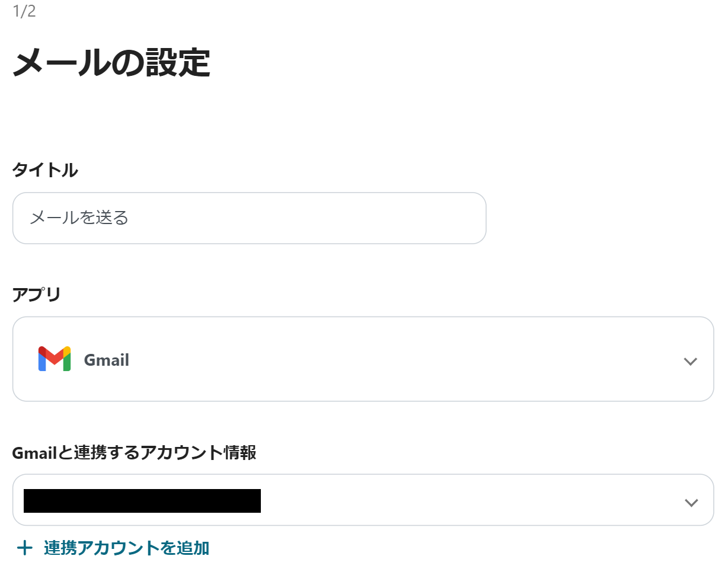
Task: Click the メールを送る text in title field
Action: point(79,218)
